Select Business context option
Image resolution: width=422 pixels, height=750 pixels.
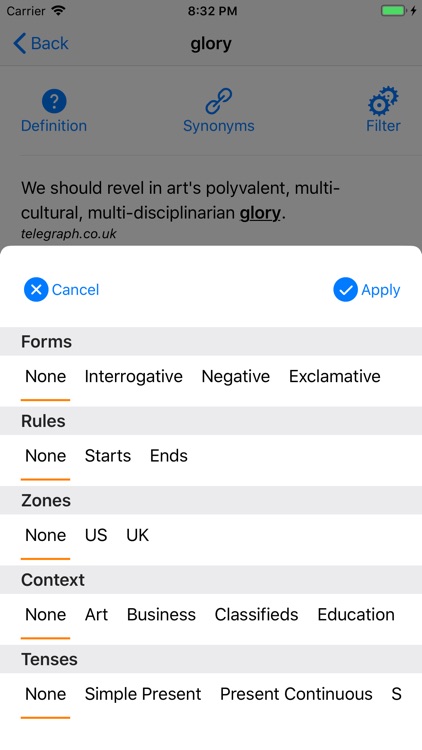point(161,615)
